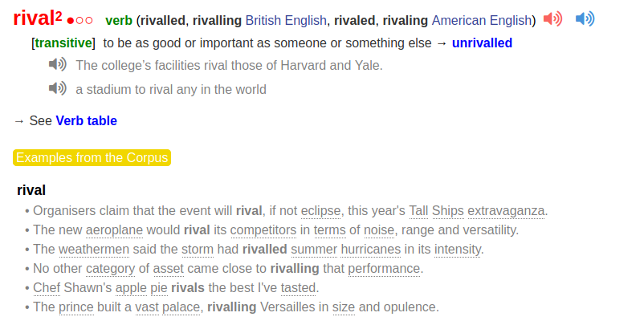
Task: Click the word 'tasted' link
Action: click(298, 288)
